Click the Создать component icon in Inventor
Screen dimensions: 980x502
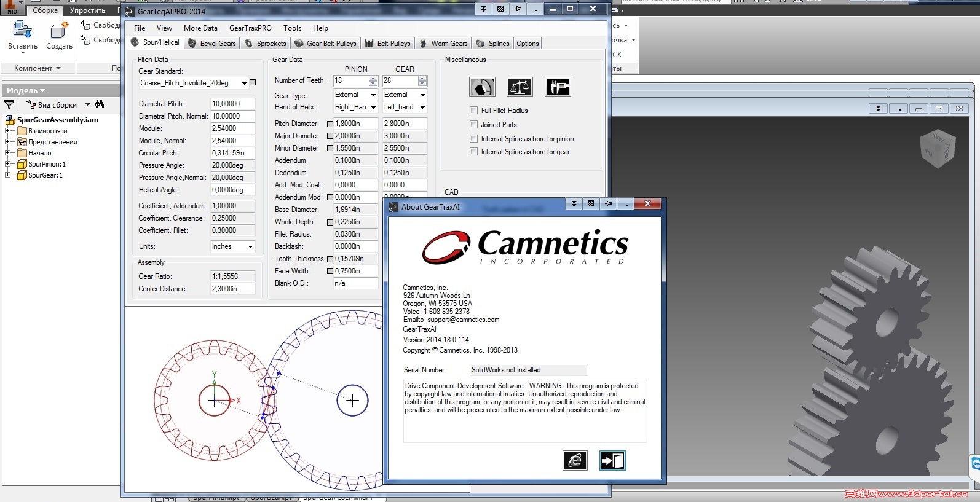(x=59, y=29)
